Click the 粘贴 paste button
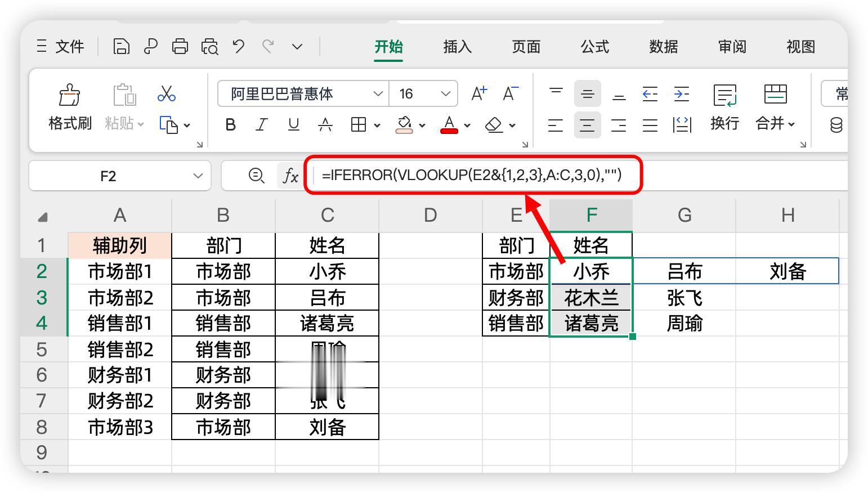This screenshot has height=493, width=868. (124, 107)
